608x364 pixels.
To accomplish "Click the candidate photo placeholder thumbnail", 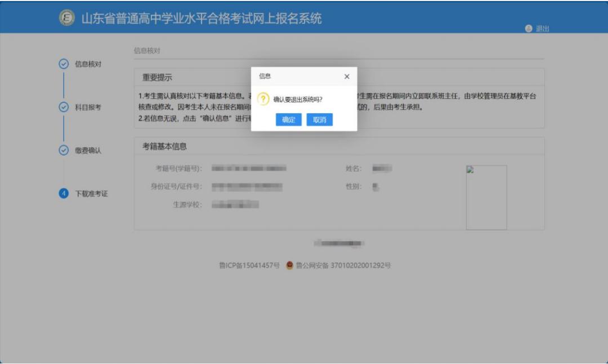I will click(486, 197).
